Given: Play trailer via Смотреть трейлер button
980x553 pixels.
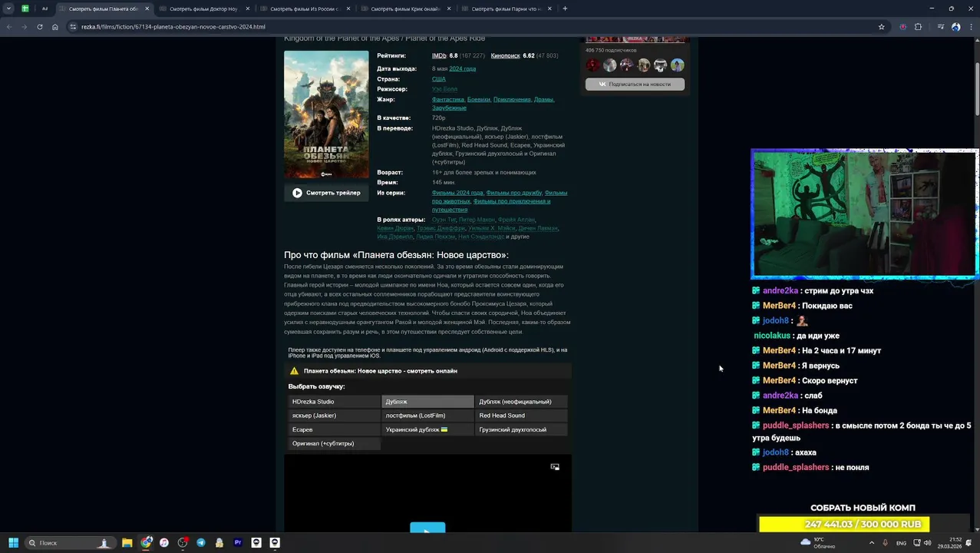Looking at the screenshot, I should pyautogui.click(x=326, y=193).
